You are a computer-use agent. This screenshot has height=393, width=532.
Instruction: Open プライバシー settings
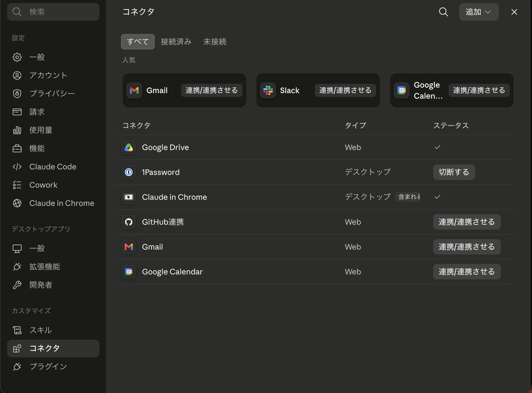pos(53,94)
